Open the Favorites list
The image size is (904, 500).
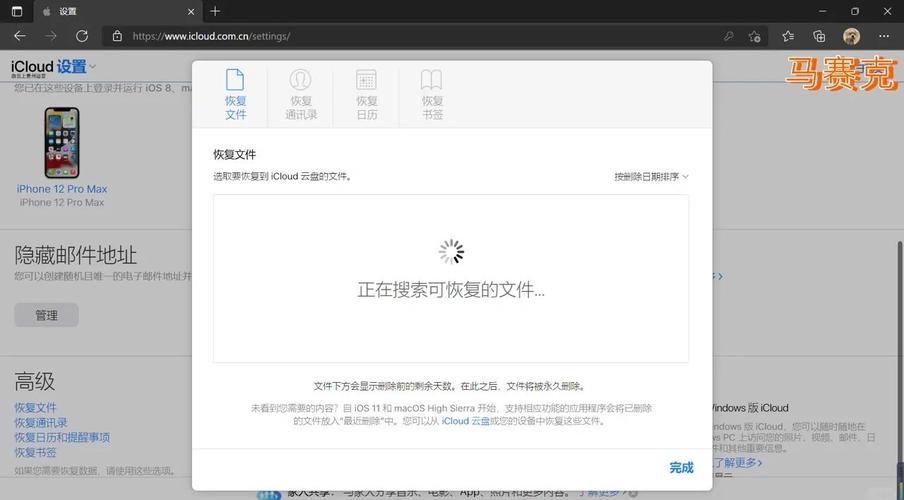click(x=788, y=36)
